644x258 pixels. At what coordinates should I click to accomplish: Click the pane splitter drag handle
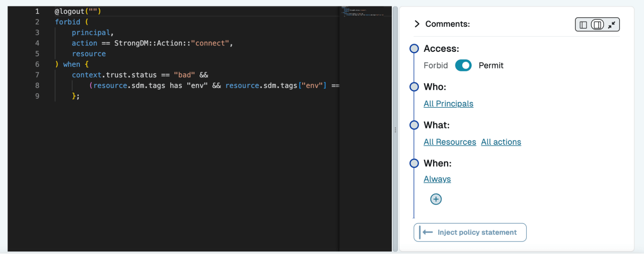[x=395, y=130]
